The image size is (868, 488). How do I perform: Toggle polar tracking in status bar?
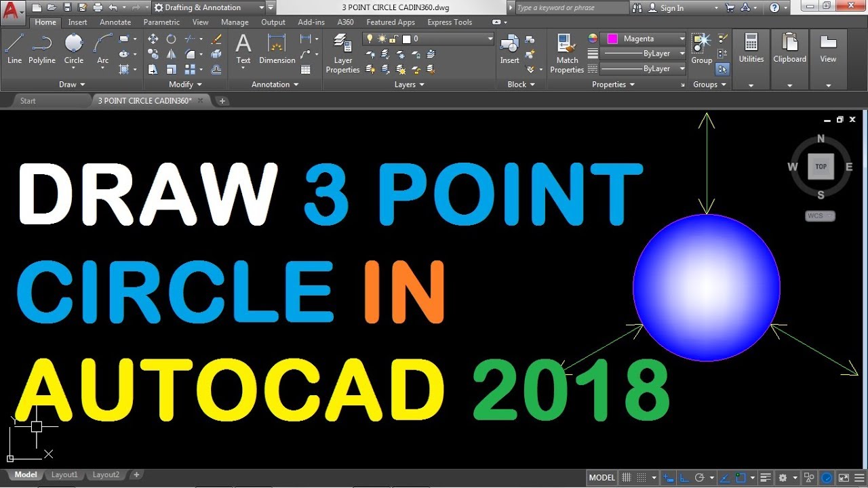point(700,478)
